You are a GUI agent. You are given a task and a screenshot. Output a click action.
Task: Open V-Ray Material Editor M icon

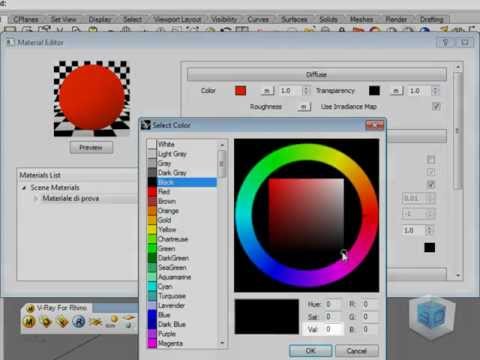(x=29, y=322)
